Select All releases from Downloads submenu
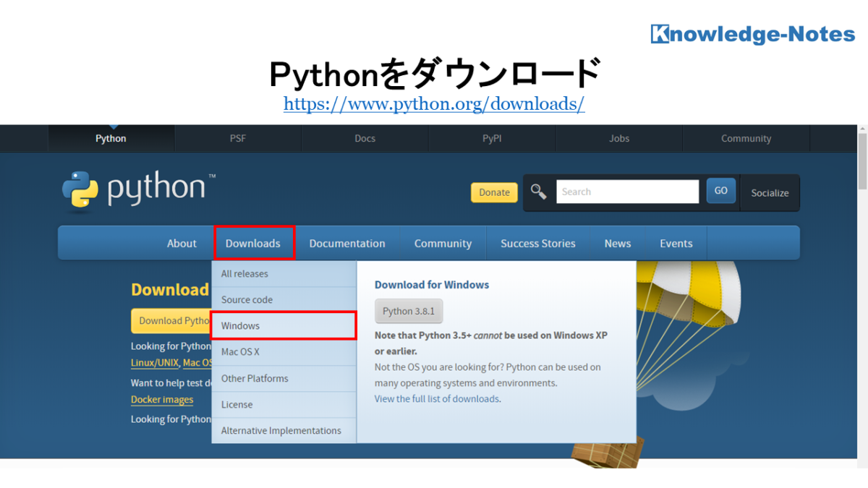 (284, 274)
